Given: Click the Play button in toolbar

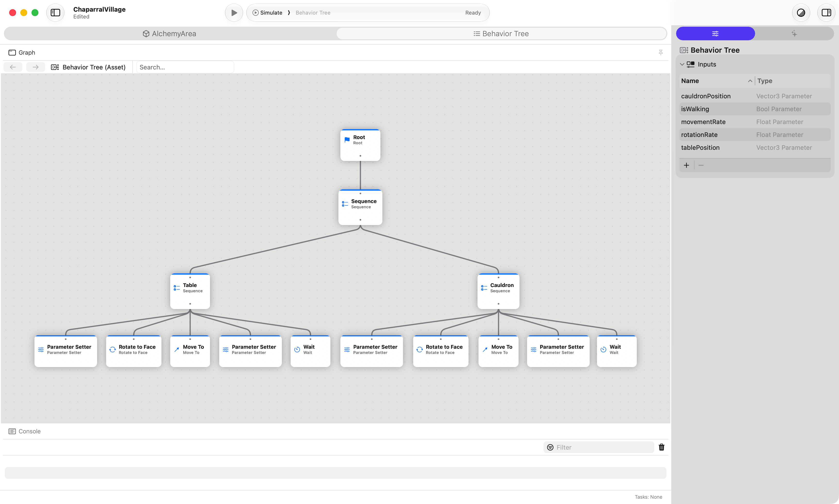Looking at the screenshot, I should tap(234, 13).
